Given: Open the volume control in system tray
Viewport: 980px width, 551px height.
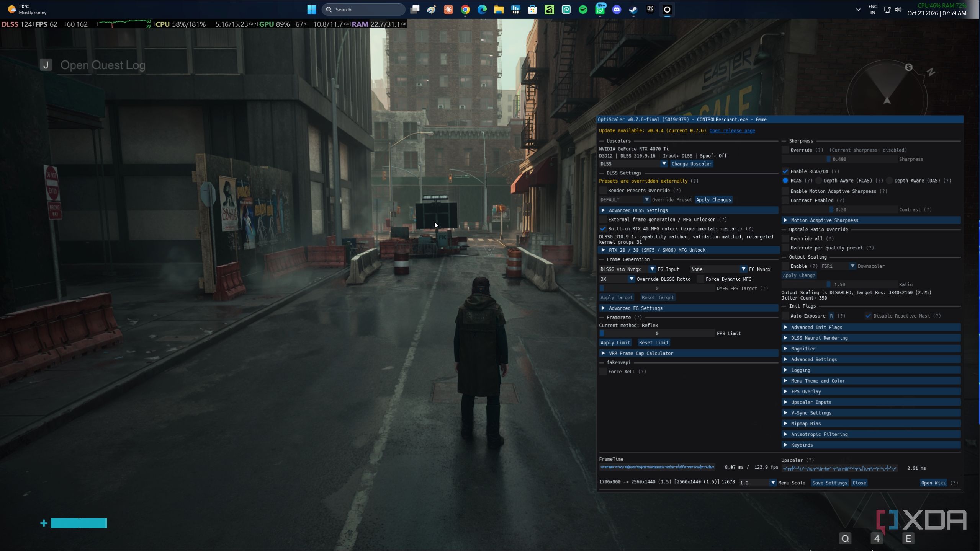Looking at the screenshot, I should (x=898, y=10).
